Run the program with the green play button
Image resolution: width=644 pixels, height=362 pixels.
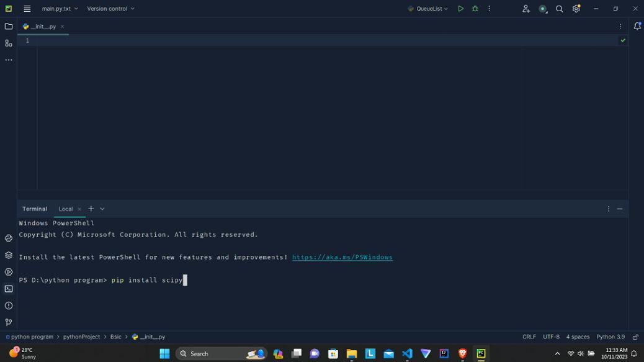pos(460,8)
